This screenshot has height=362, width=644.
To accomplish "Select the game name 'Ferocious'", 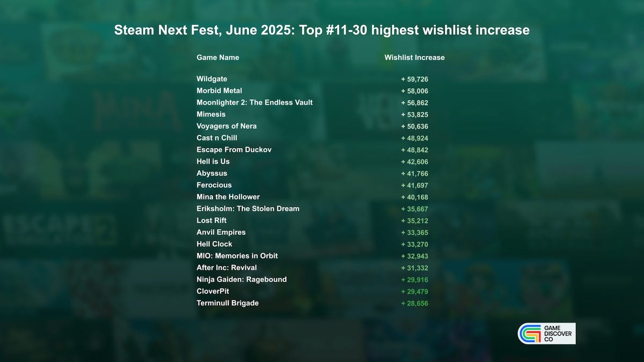I will click(214, 185).
